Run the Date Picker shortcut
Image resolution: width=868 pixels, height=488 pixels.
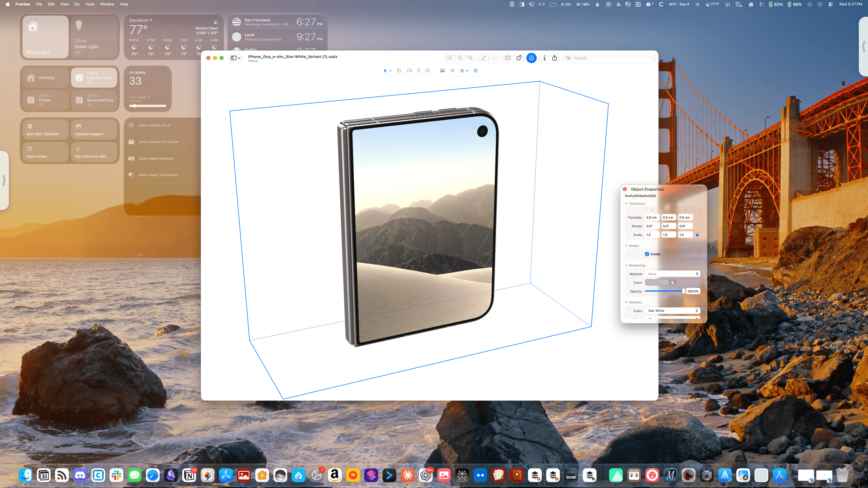point(45,152)
